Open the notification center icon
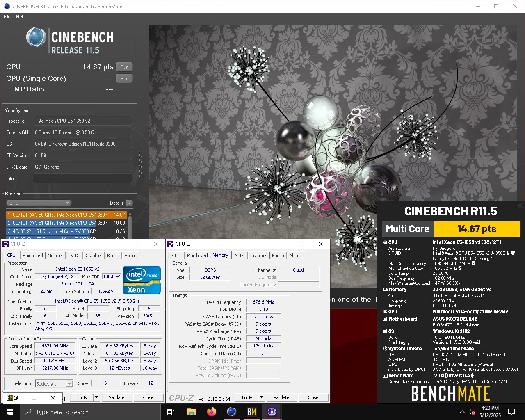This screenshot has height=420, width=525. tap(511, 412)
